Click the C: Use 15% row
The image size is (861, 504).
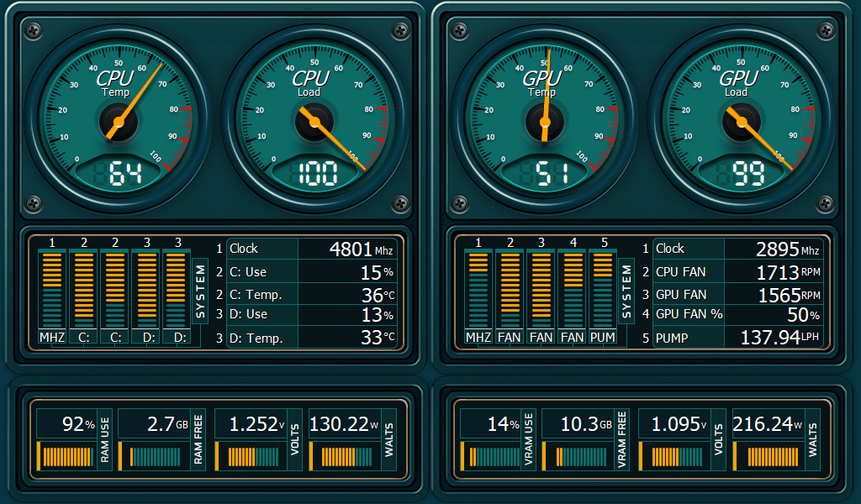coord(309,272)
